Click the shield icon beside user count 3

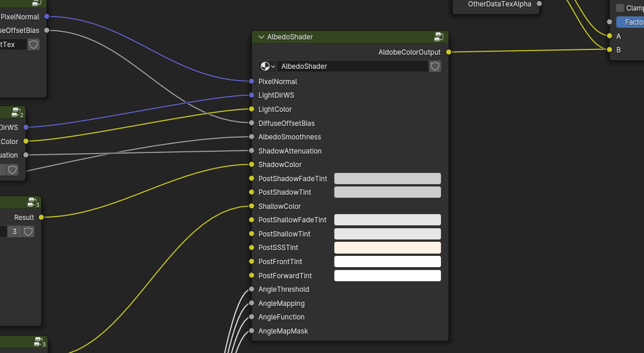click(x=28, y=232)
